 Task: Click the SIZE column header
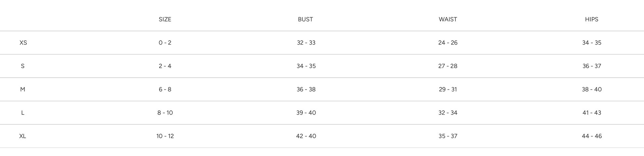(165, 19)
